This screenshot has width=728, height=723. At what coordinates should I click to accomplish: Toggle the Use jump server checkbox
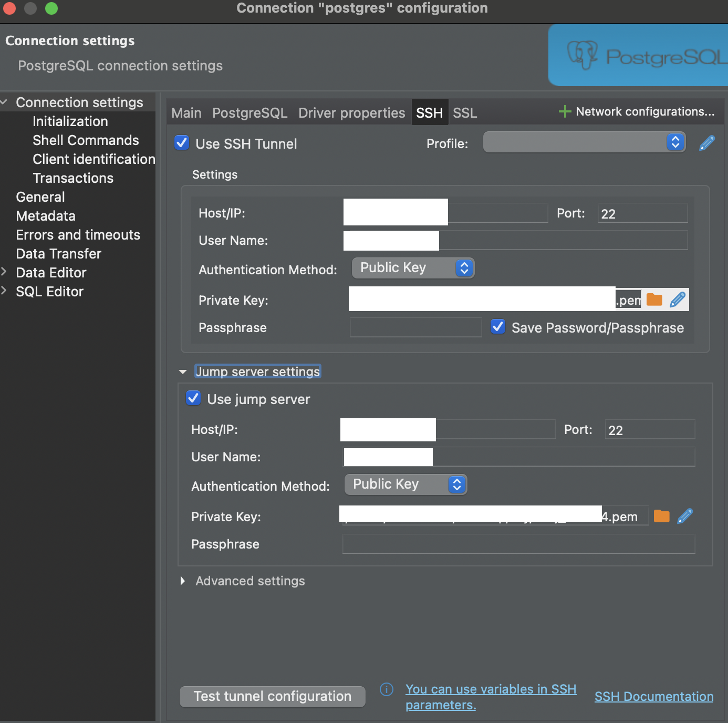[x=193, y=398]
